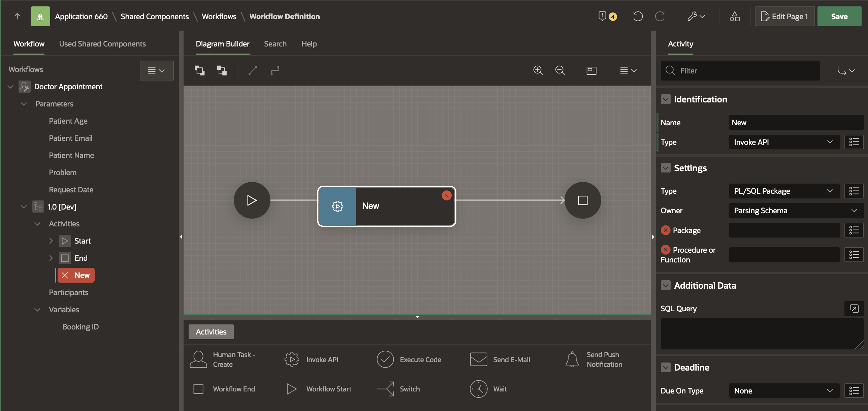Click the Package input field

784,230
